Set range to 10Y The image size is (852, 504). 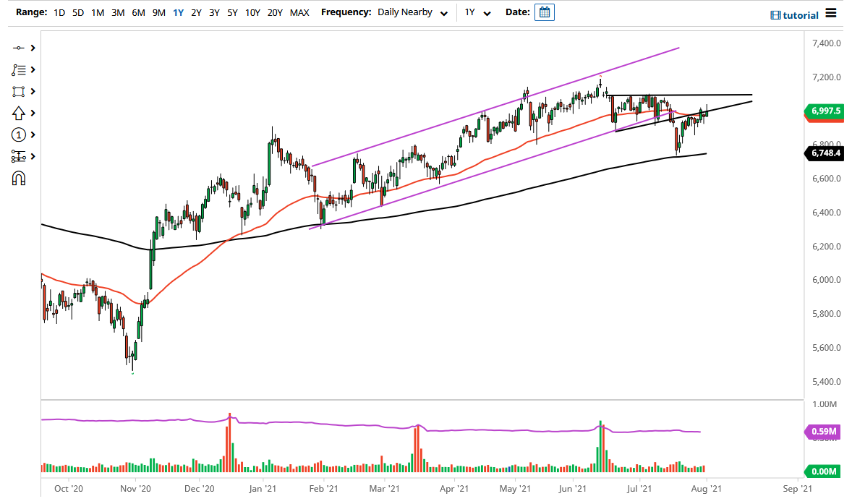(252, 12)
